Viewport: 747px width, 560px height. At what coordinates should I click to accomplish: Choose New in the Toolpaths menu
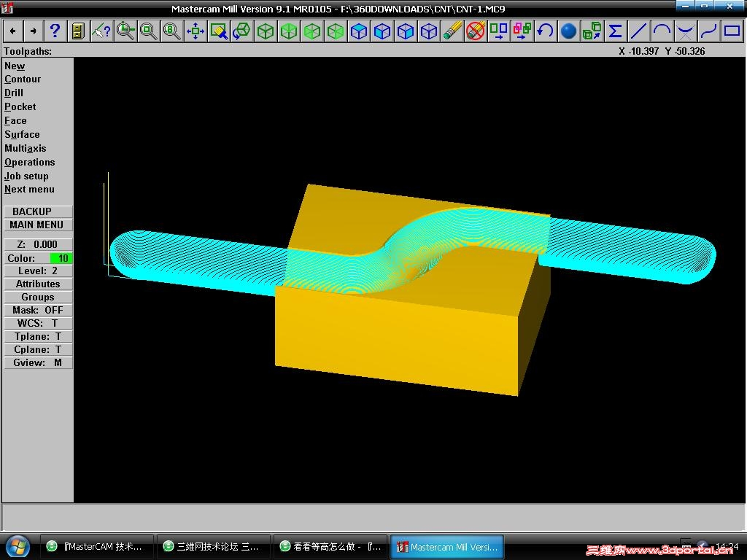pos(15,66)
